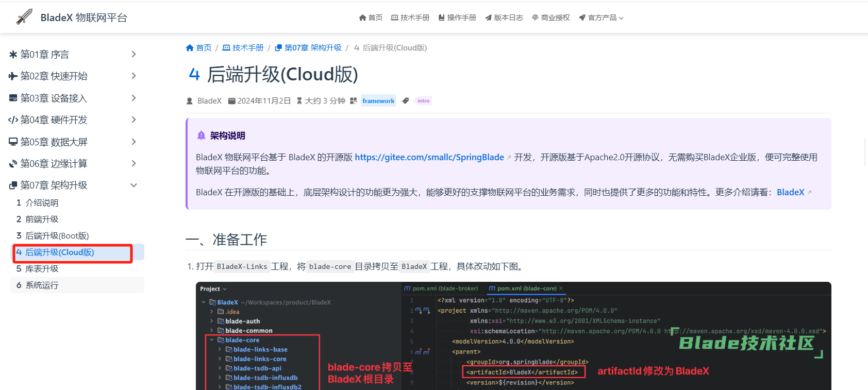This screenshot has width=868, height=390.
Task: Expand 第01章 序言 chevron
Action: 134,54
